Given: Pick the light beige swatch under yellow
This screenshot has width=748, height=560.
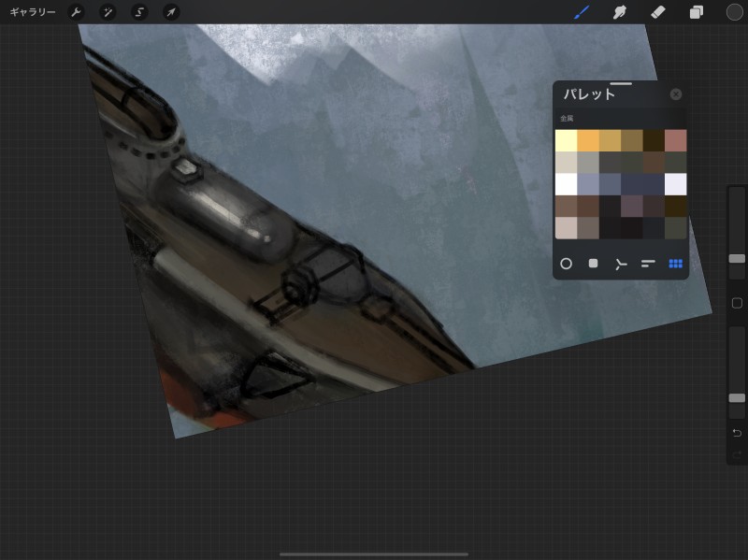Looking at the screenshot, I should point(567,162).
